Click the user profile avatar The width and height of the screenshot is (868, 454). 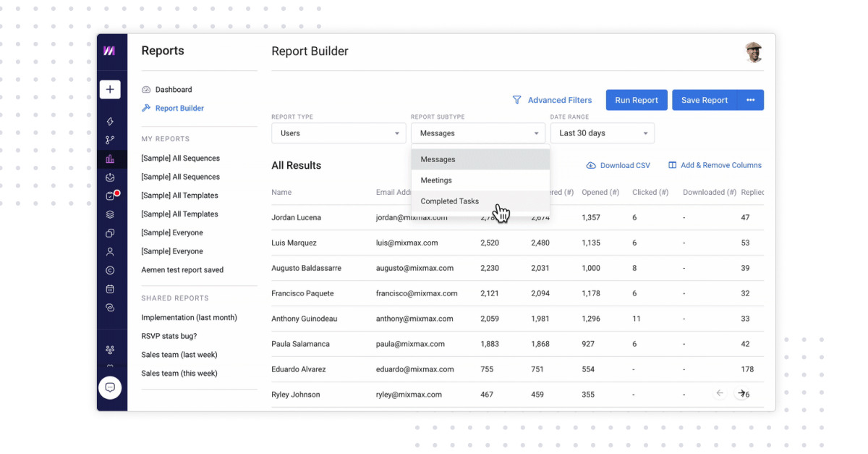click(754, 53)
